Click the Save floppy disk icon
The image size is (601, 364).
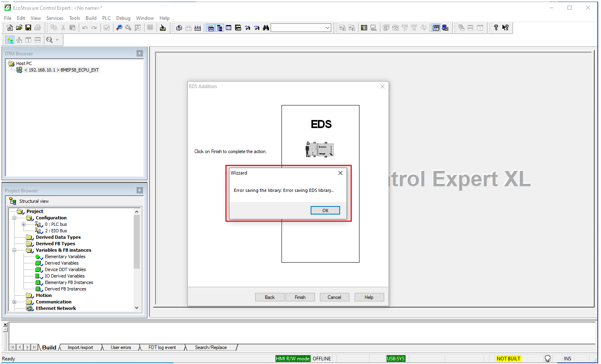coord(28,28)
